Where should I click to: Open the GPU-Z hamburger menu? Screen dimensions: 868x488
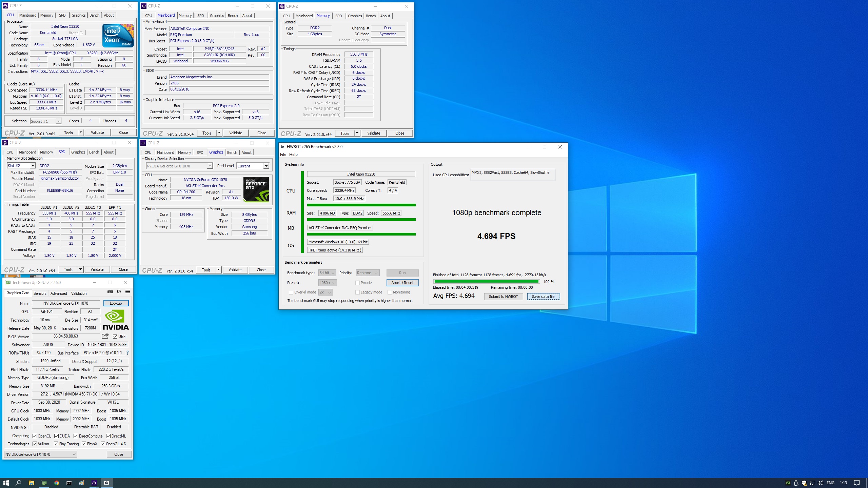127,291
